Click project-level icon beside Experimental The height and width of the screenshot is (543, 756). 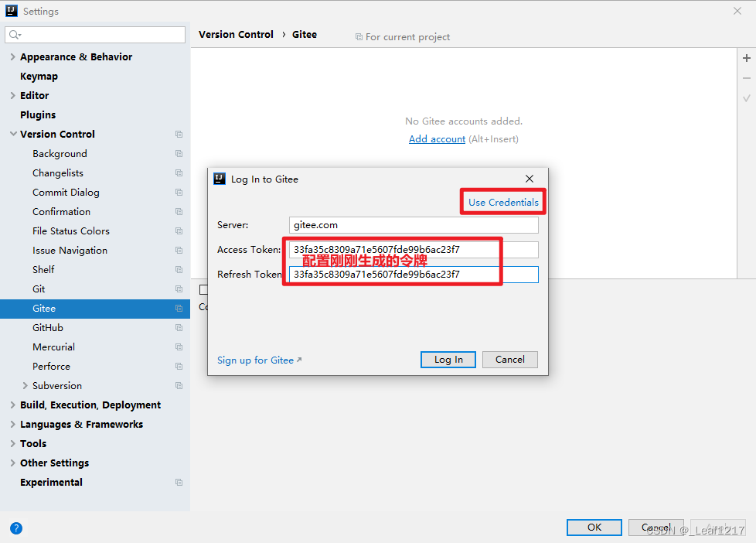coord(179,482)
